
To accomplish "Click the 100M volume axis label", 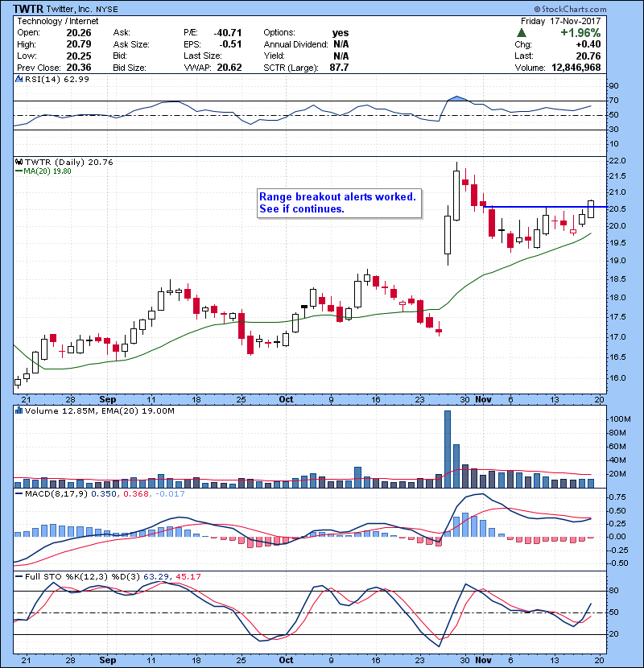I will [x=620, y=419].
